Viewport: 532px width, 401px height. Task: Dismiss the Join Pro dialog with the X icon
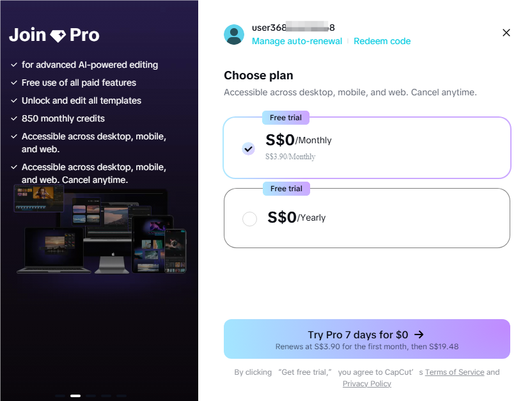click(506, 33)
